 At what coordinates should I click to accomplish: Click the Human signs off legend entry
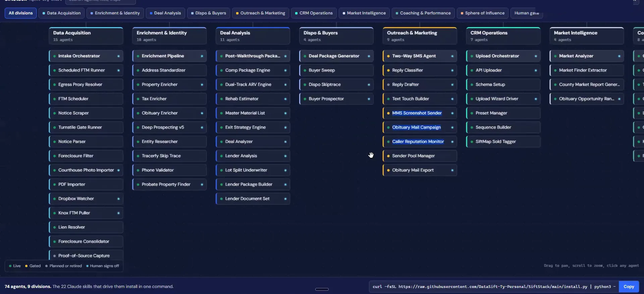pyautogui.click(x=103, y=266)
